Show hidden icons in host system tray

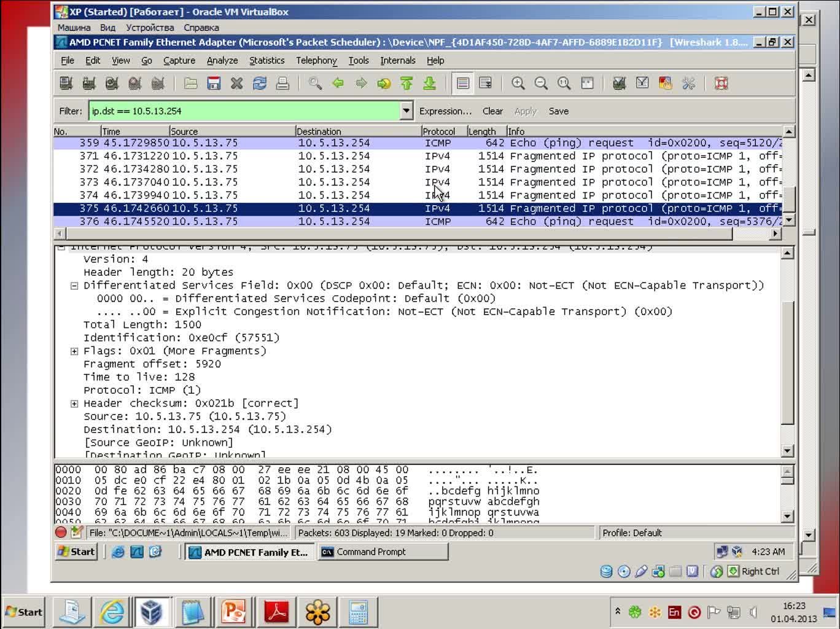618,612
